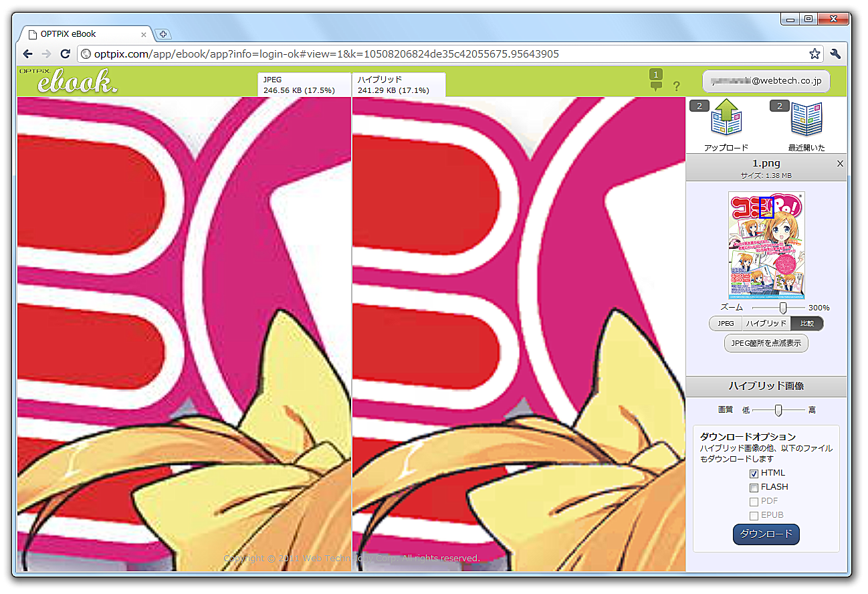Open help with the question mark icon

coord(676,86)
